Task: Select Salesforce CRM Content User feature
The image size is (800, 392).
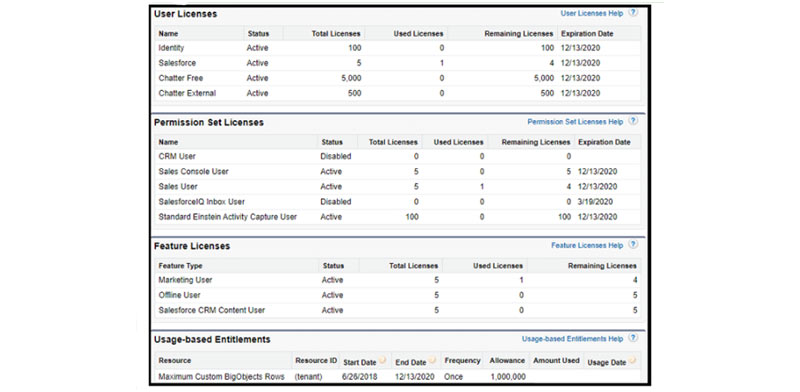Action: pyautogui.click(x=211, y=310)
